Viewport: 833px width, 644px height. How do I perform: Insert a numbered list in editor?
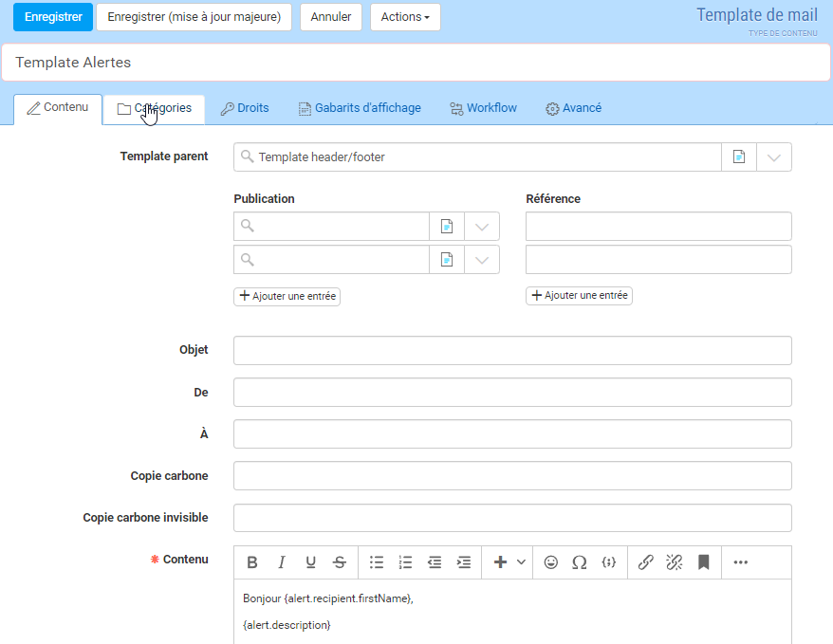[405, 562]
